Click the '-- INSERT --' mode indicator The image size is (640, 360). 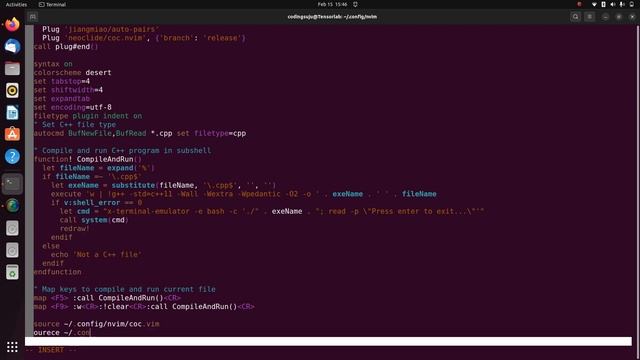coord(51,350)
